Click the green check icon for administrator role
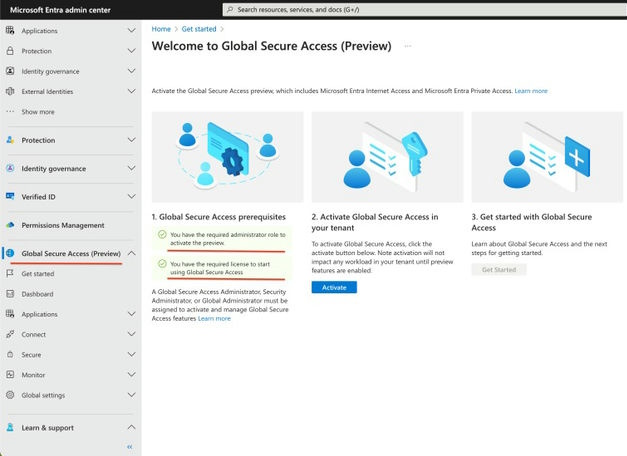 pyautogui.click(x=162, y=234)
